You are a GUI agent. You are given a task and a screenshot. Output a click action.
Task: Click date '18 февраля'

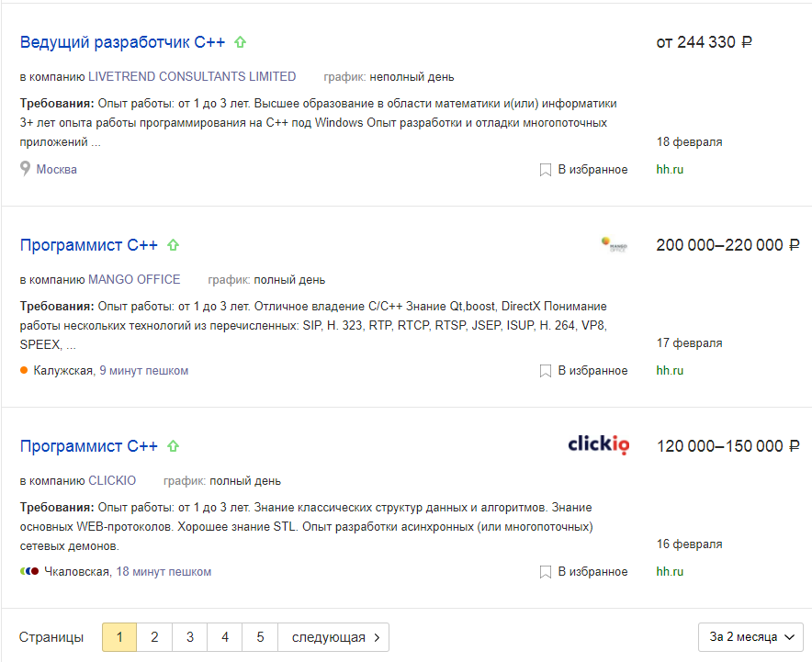(x=689, y=141)
